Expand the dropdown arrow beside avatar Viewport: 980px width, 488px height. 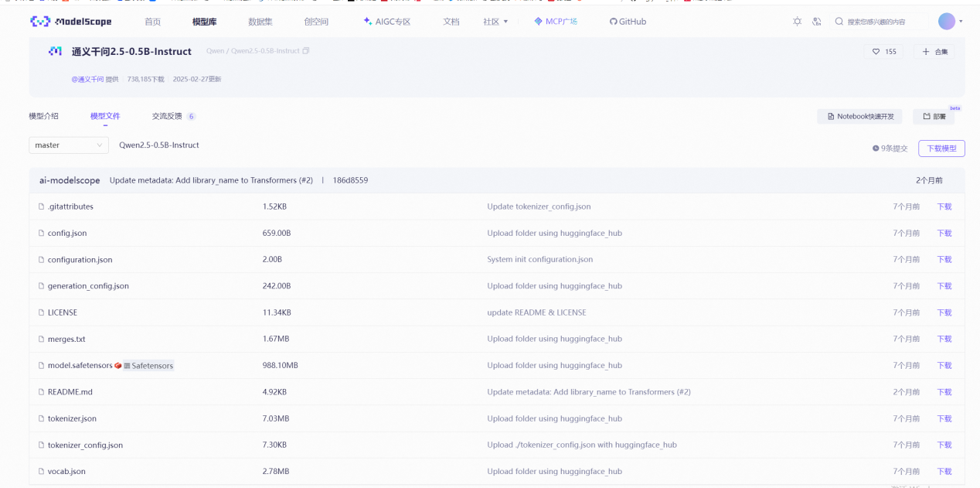pos(961,22)
